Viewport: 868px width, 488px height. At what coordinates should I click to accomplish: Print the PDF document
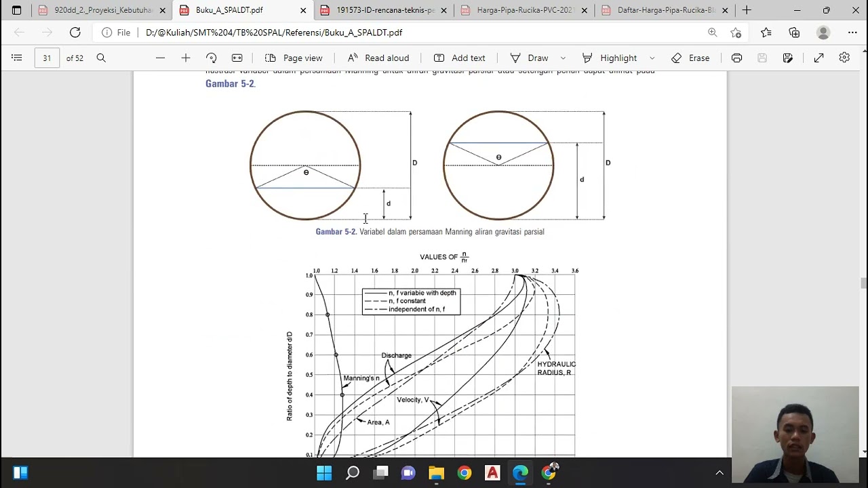coord(736,58)
